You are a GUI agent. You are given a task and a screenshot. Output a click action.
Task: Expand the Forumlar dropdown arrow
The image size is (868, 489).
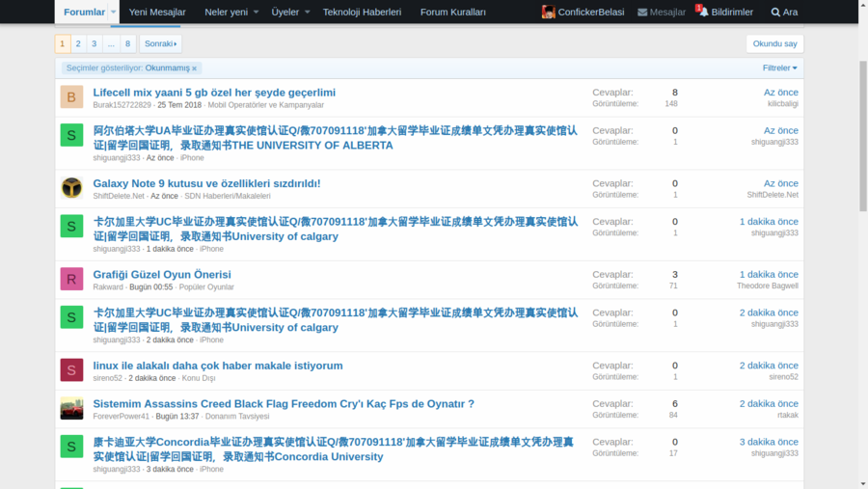tap(113, 12)
